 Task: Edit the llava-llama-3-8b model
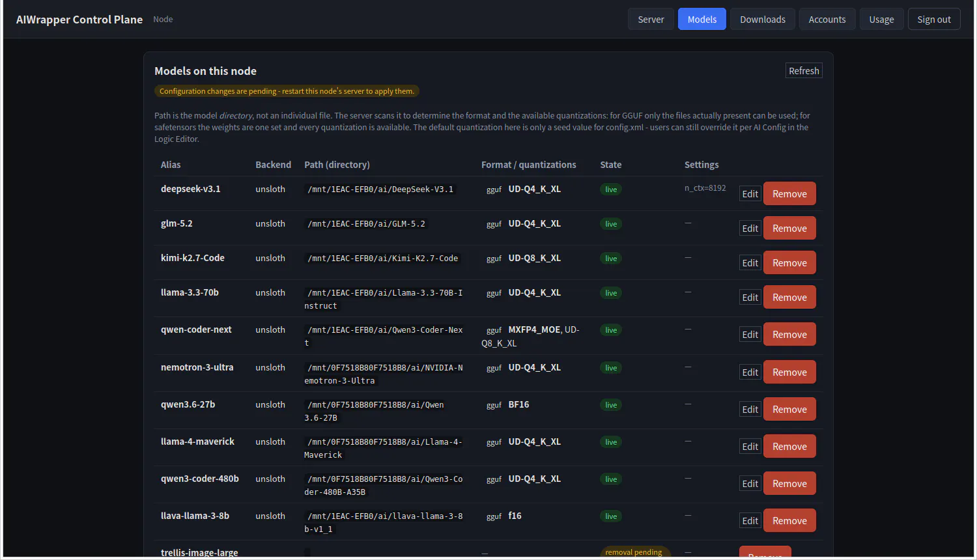click(x=750, y=521)
